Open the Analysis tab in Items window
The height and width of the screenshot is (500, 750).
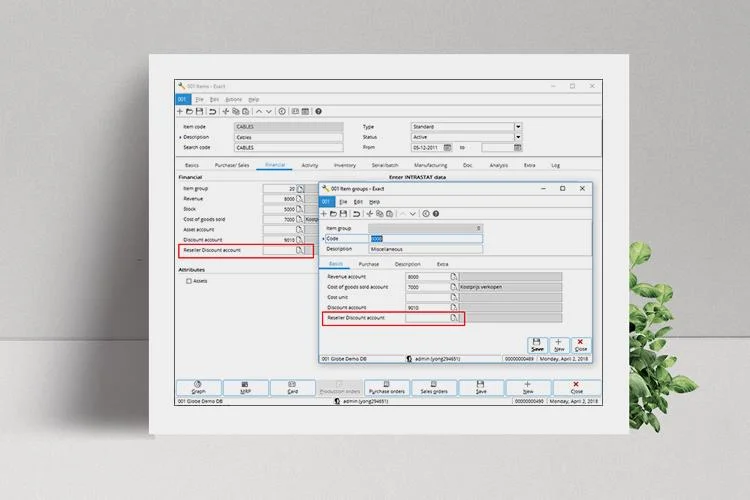(x=498, y=165)
